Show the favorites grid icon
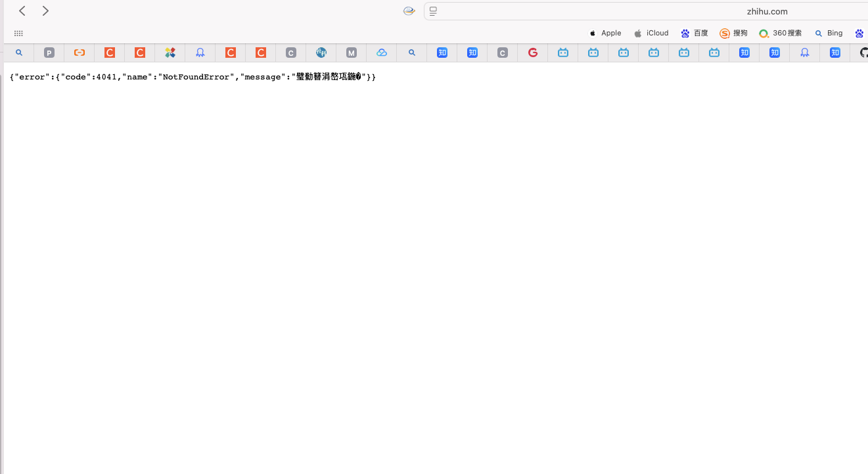868x474 pixels. [18, 33]
